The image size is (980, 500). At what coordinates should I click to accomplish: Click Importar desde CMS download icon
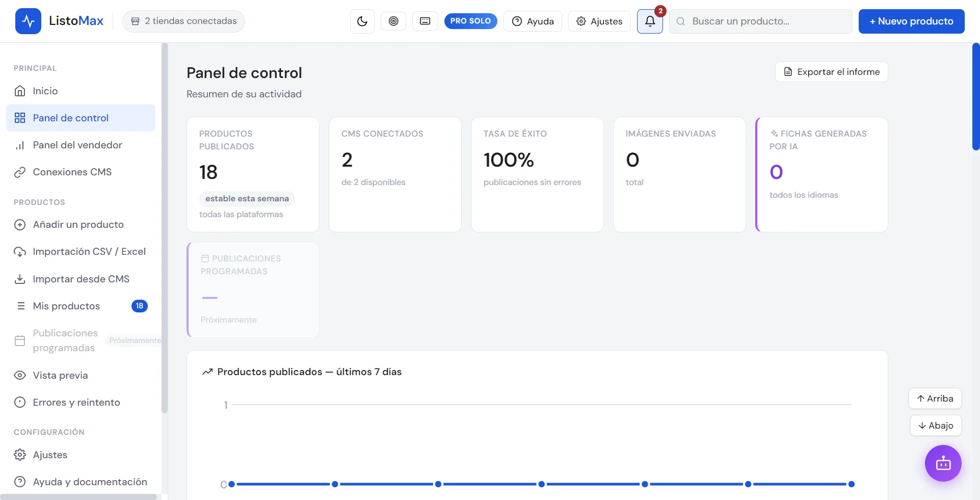[x=20, y=279]
